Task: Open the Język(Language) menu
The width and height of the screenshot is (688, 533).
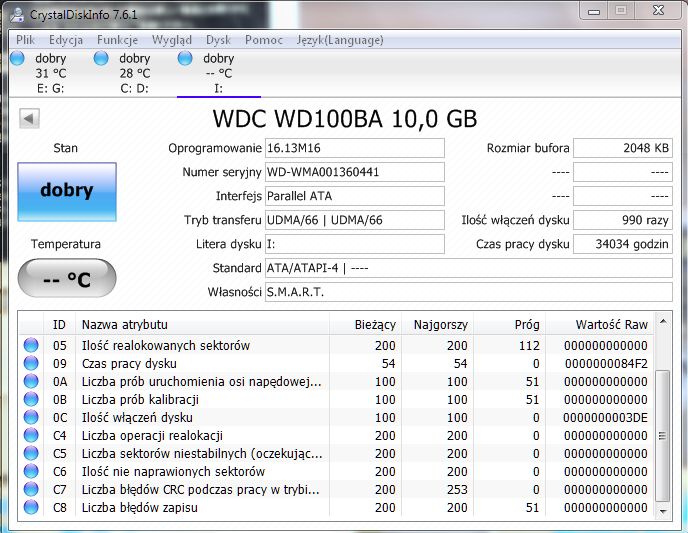Action: coord(340,40)
